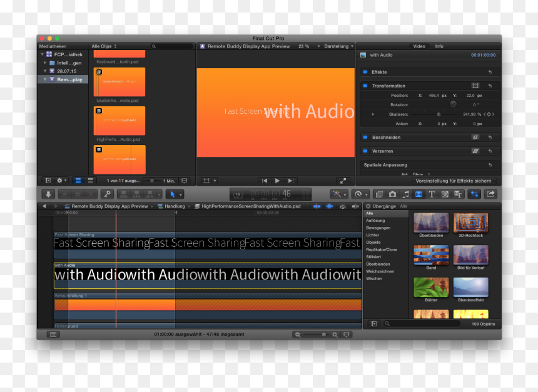Disable the Verzerren section checkbox
Viewport: 538px width, 392px height.
pos(365,151)
